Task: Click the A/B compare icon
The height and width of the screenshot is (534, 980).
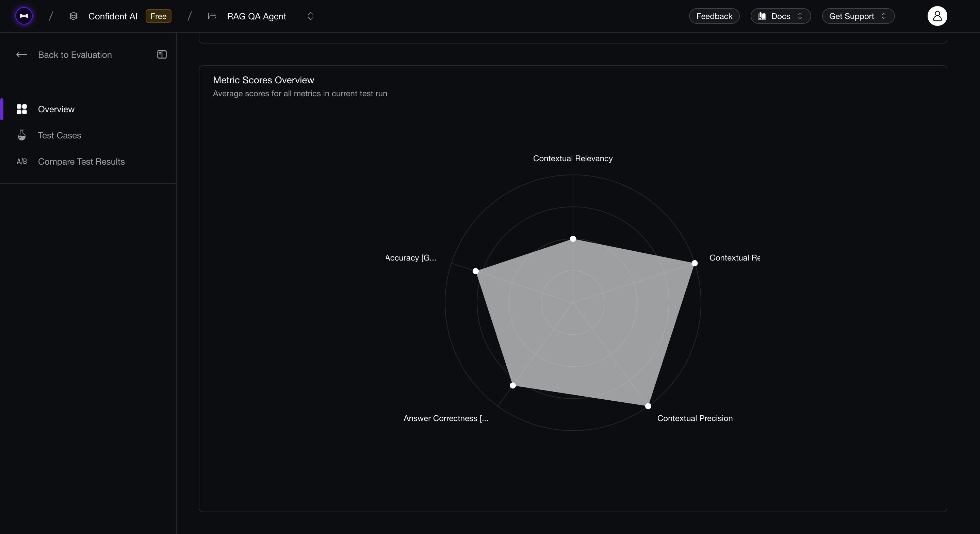Action: (22, 162)
